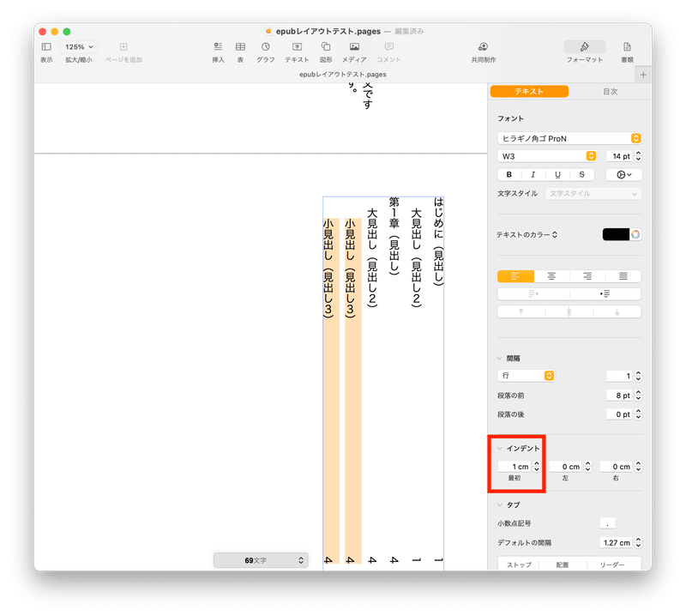Align text left
Image resolution: width=686 pixels, height=616 pixels.
coord(515,276)
